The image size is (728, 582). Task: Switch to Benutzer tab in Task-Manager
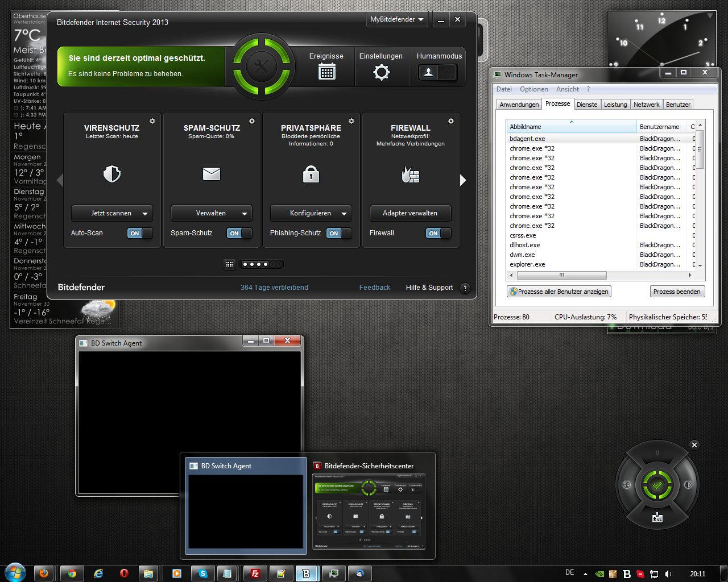click(x=678, y=105)
